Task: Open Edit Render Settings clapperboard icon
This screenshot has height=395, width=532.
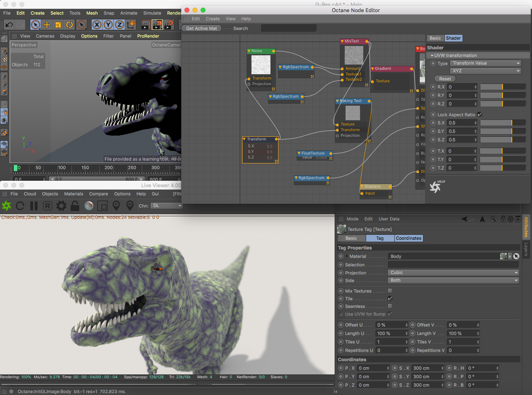Action: tap(168, 25)
